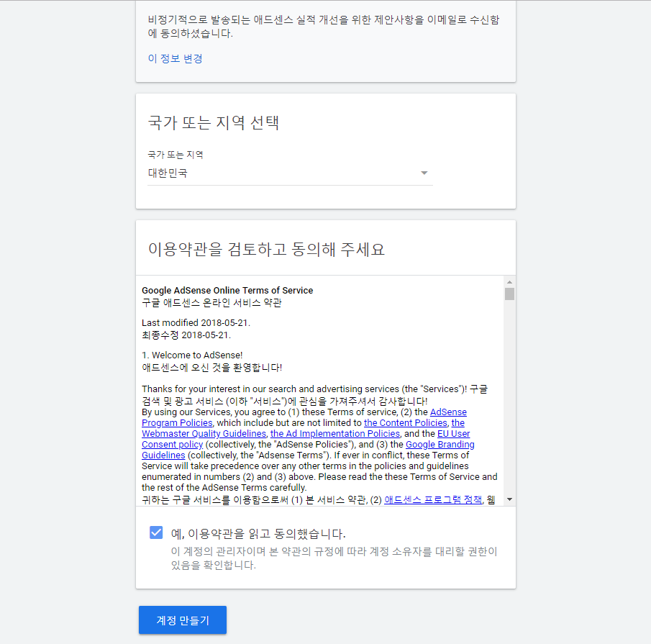651x644 pixels.
Task: Click the text 'Last modified 2018-05-21.'
Action: [196, 322]
